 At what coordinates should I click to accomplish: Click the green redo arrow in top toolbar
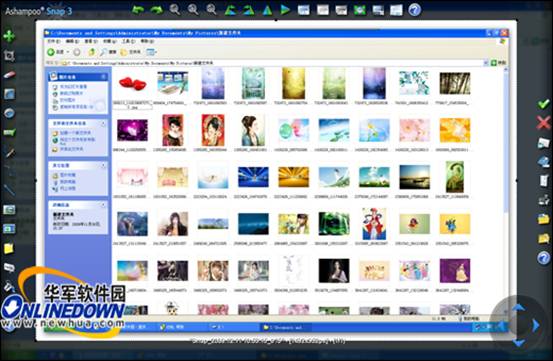click(157, 9)
